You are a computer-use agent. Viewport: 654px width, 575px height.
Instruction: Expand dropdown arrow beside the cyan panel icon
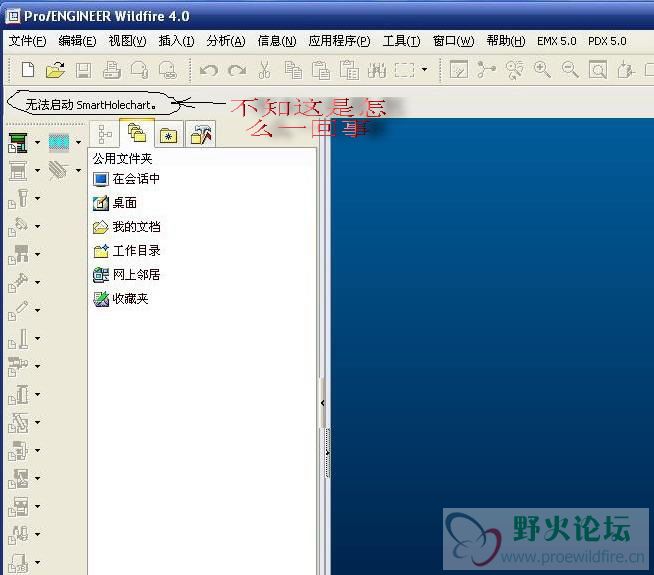pyautogui.click(x=78, y=143)
